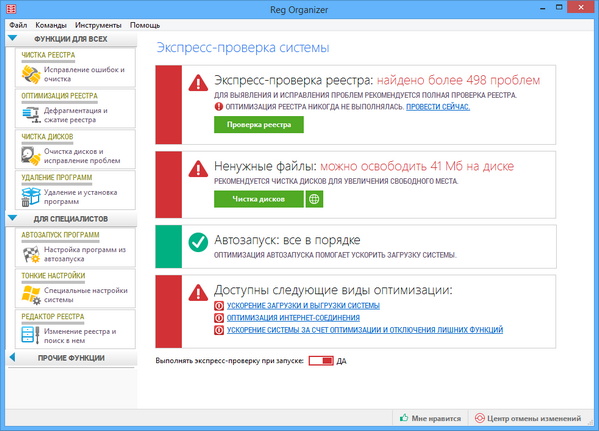This screenshot has width=599, height=431.
Task: Click the Функции для всех header label
Action: [71, 39]
